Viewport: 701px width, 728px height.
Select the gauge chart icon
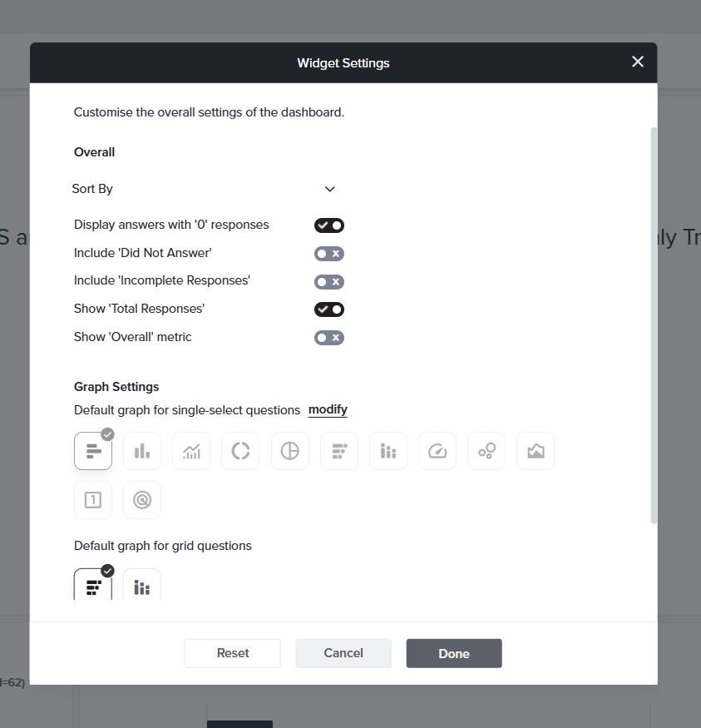(x=437, y=451)
